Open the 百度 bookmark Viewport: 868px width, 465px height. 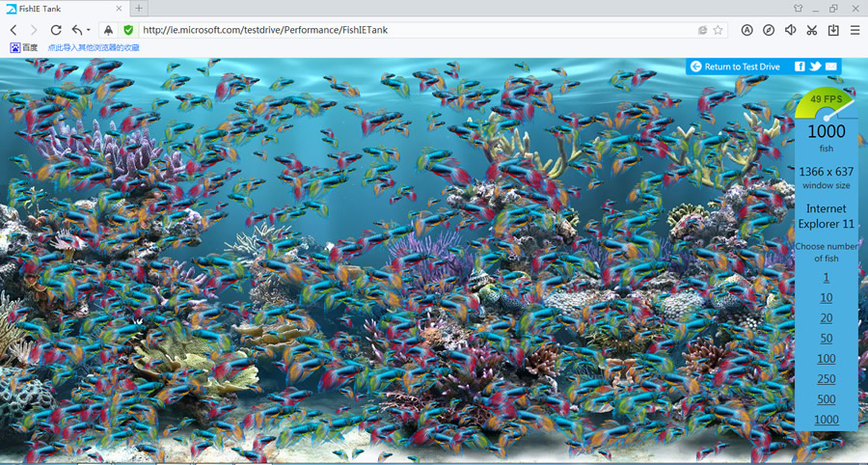[x=24, y=47]
